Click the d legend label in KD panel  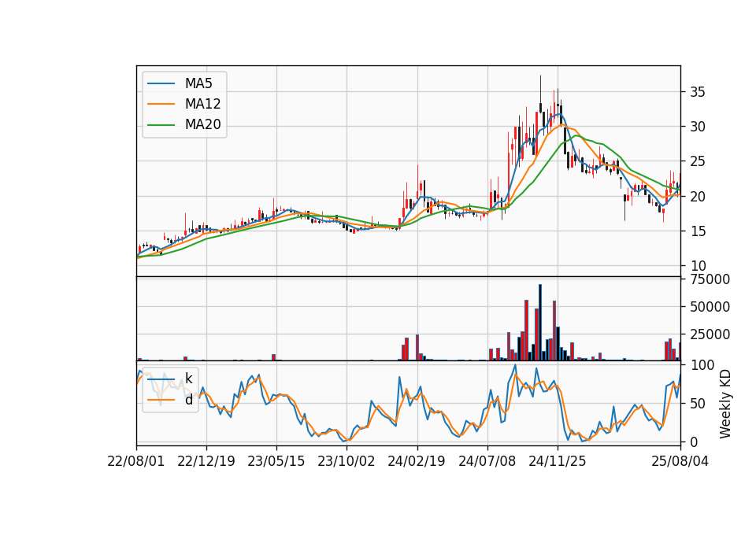click(188, 400)
